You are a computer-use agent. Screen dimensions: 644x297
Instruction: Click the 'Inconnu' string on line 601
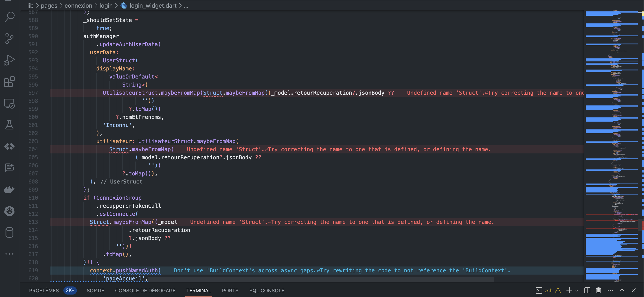pyautogui.click(x=117, y=125)
